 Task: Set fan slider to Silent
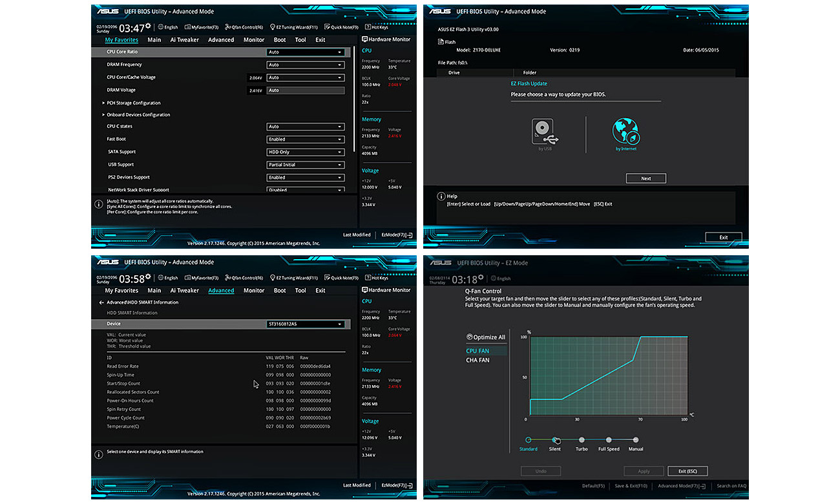coord(554,440)
